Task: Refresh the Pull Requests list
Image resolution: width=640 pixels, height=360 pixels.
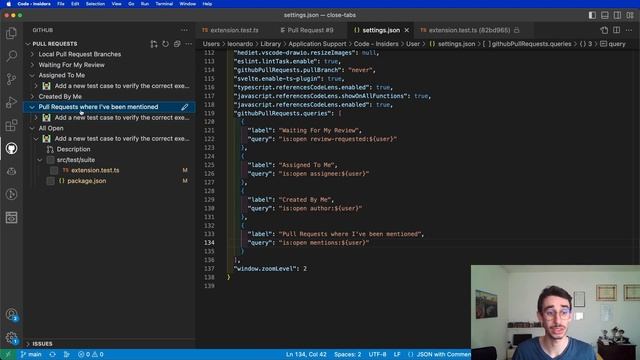Action: (165, 44)
